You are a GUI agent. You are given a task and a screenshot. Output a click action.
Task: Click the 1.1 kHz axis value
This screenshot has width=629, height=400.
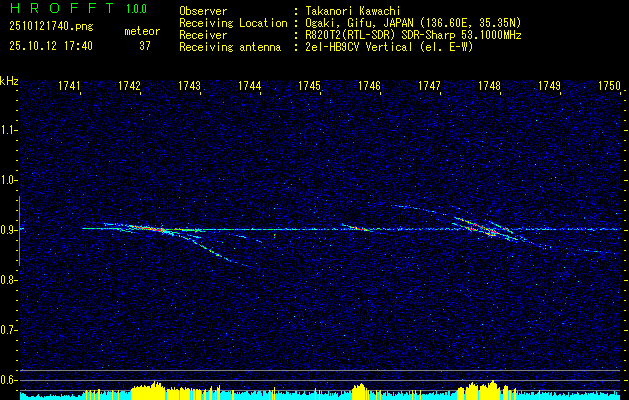click(8, 130)
